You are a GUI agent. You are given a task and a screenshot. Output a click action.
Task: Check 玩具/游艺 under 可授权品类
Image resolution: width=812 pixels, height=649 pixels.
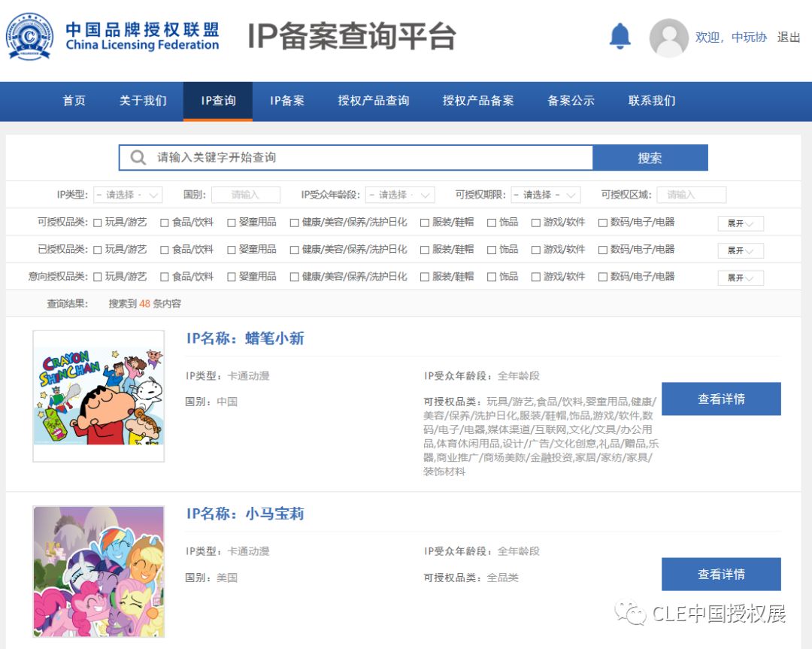coord(97,223)
